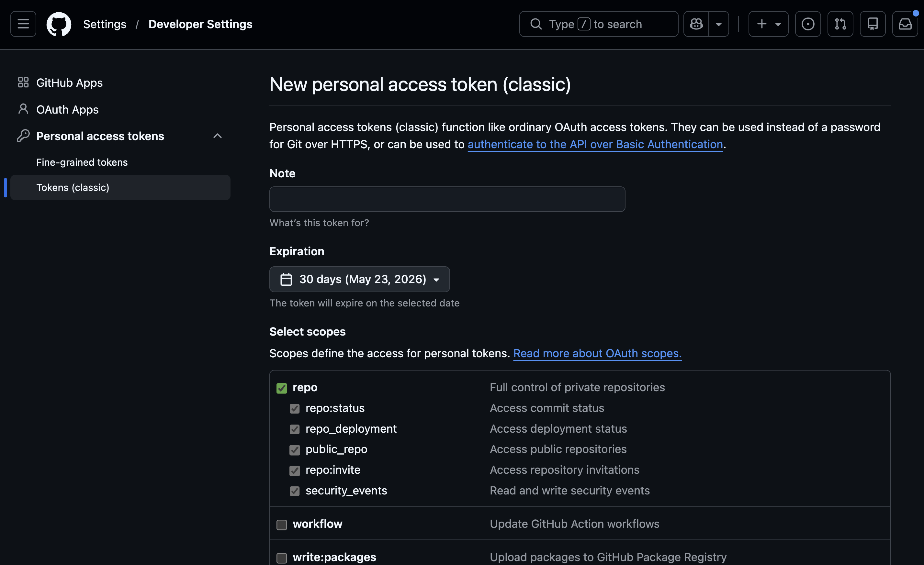Image resolution: width=924 pixels, height=565 pixels.
Task: Open the Repositories icon in header
Action: (873, 24)
